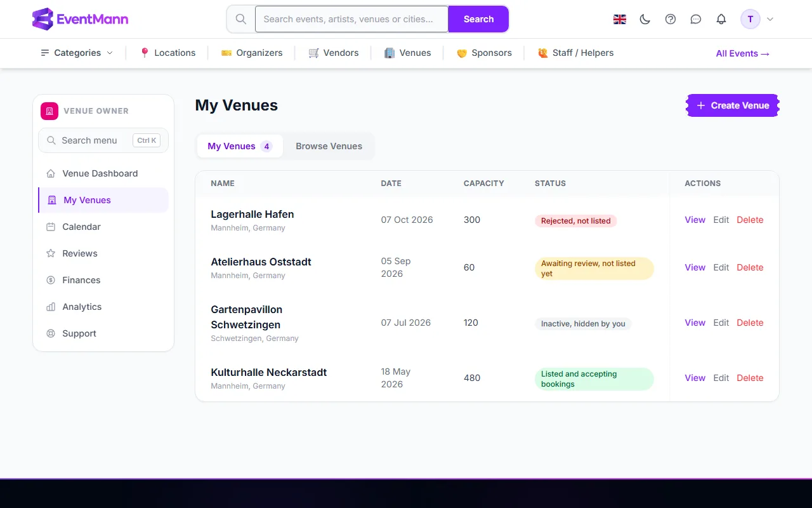Click the Create Venue button
812x508 pixels.
click(x=733, y=105)
